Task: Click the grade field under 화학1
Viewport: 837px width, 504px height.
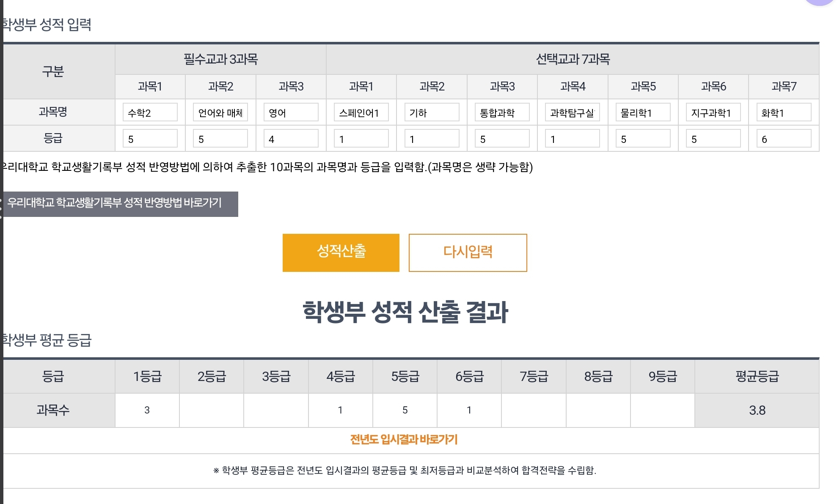Action: (784, 139)
